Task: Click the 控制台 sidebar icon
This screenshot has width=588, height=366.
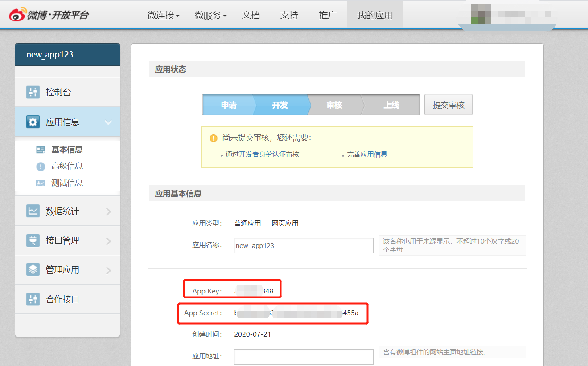Action: click(x=33, y=92)
